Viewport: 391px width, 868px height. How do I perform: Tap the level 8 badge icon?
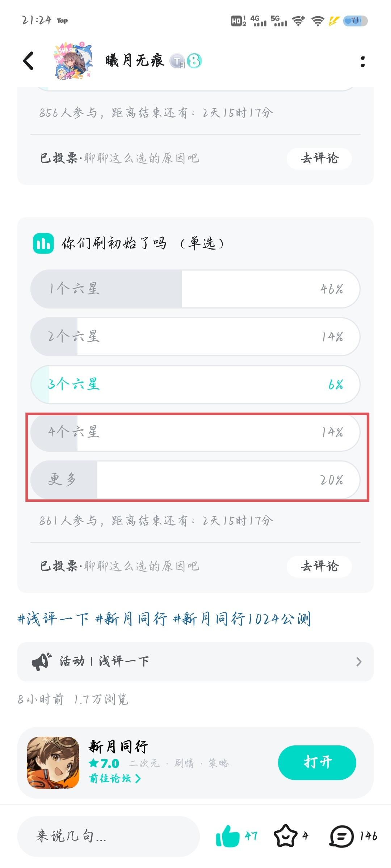(x=194, y=61)
